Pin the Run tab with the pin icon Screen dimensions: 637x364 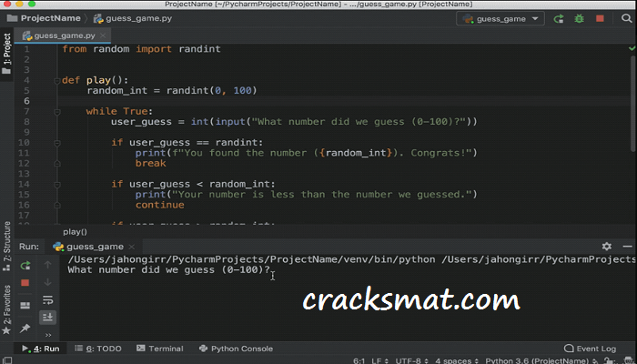(x=25, y=328)
